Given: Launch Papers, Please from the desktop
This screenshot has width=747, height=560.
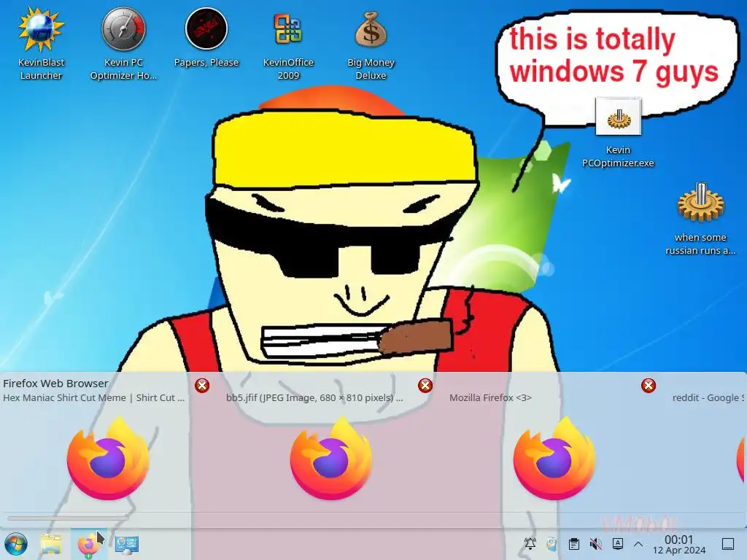Looking at the screenshot, I should point(206,37).
